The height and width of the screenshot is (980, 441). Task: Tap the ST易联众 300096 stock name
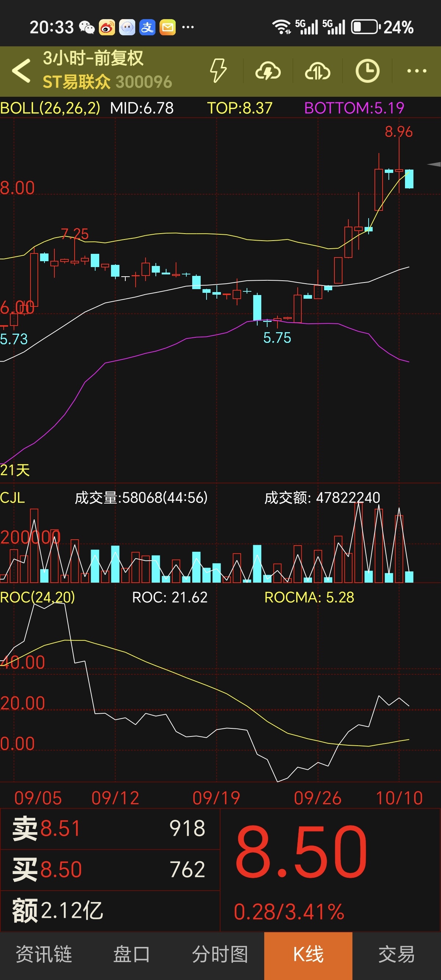coord(107,82)
